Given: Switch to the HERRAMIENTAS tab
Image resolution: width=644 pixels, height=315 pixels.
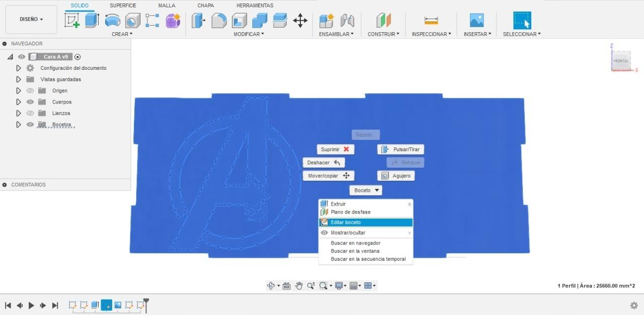Looking at the screenshot, I should pos(255,6).
